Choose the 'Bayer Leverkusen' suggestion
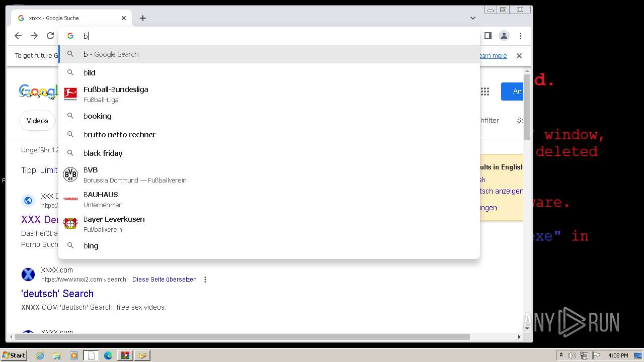This screenshot has width=644, height=362. (x=269, y=224)
